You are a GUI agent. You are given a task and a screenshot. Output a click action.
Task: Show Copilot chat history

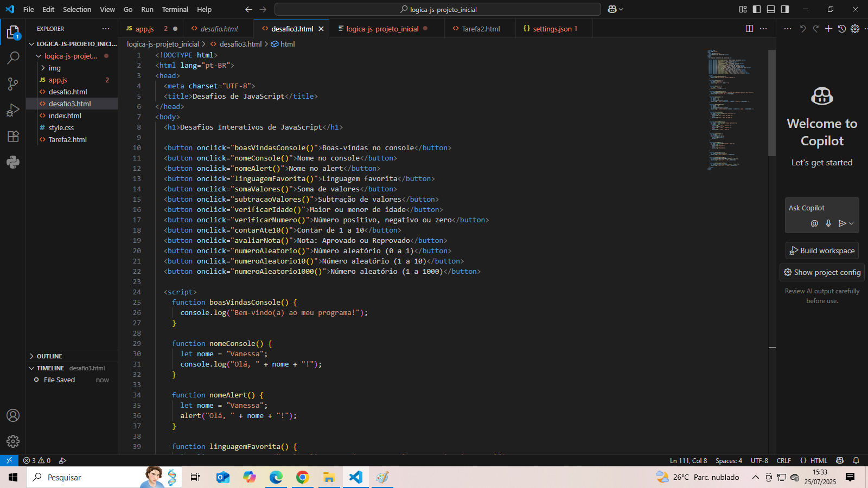(x=841, y=29)
